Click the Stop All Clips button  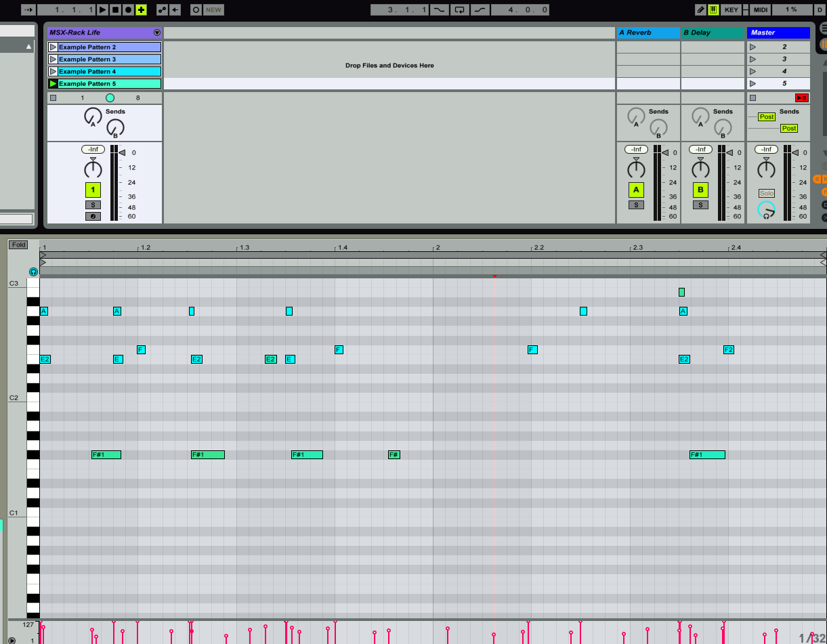752,98
